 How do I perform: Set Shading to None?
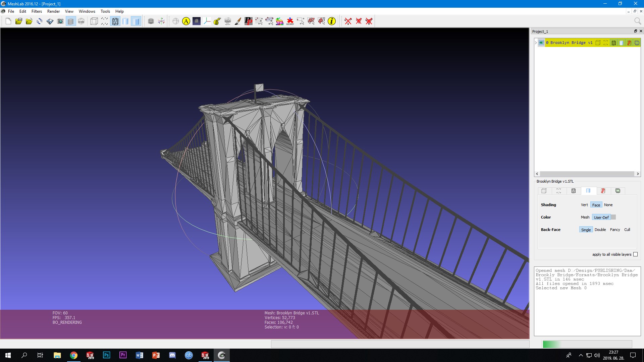[x=608, y=205]
